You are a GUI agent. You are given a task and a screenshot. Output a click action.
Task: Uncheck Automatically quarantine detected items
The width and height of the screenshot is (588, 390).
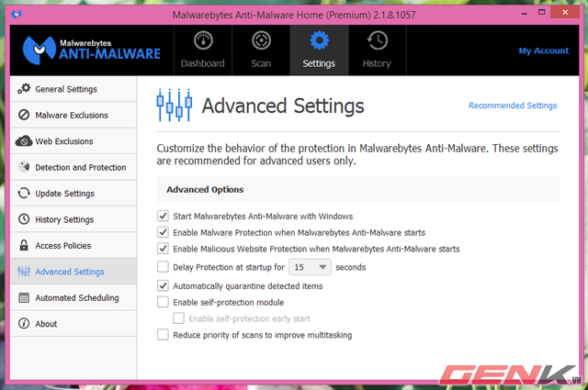click(x=163, y=285)
